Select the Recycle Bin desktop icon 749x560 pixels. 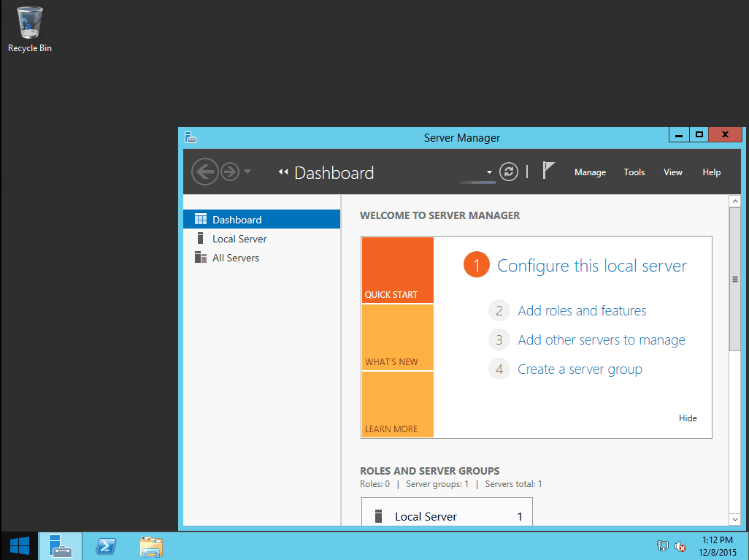[30, 30]
